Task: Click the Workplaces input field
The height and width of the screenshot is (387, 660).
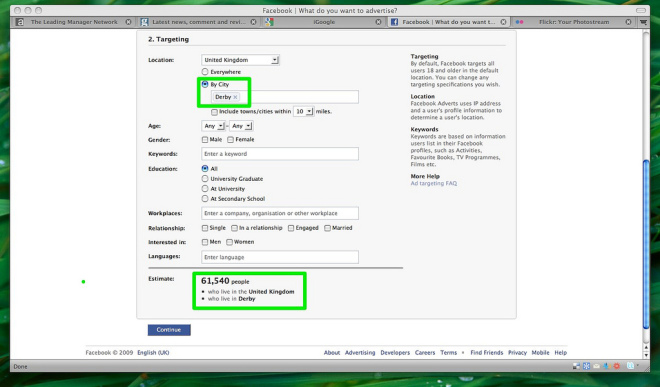Action: [280, 213]
